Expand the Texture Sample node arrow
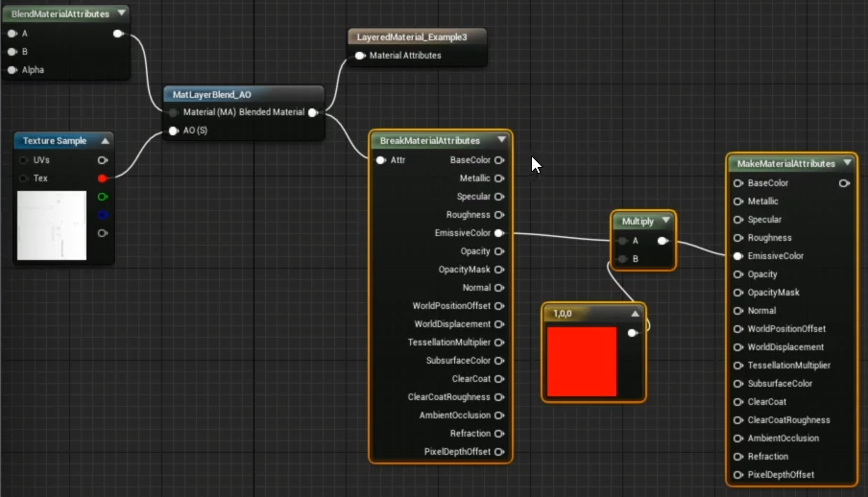The image size is (868, 497). [106, 141]
